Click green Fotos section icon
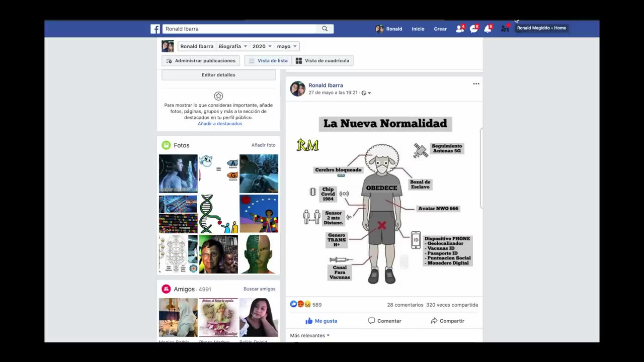The image size is (644, 362). coord(166,145)
